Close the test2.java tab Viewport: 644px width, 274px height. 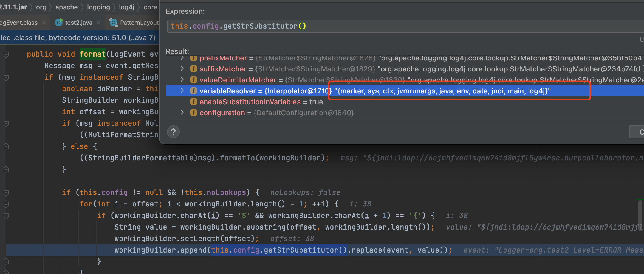click(x=99, y=23)
